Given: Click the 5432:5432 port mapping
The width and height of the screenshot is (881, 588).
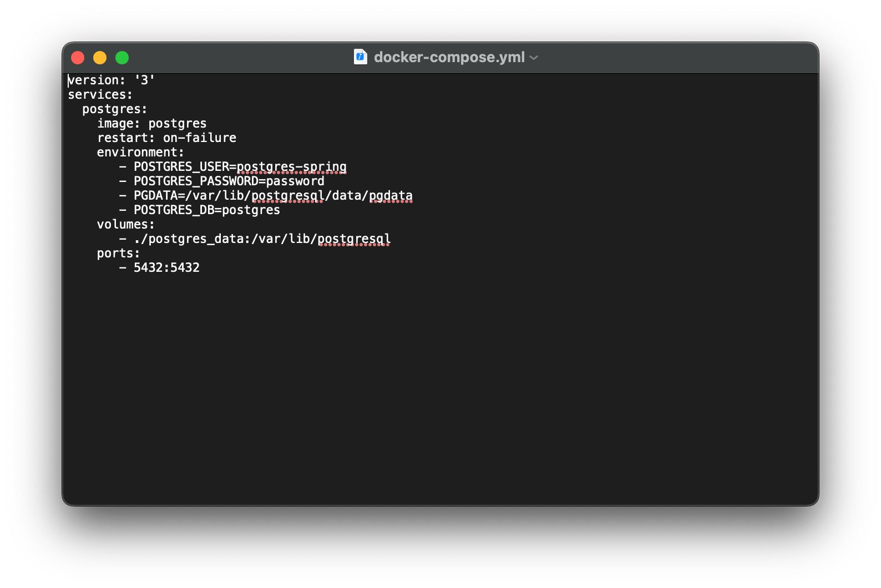Looking at the screenshot, I should [166, 267].
